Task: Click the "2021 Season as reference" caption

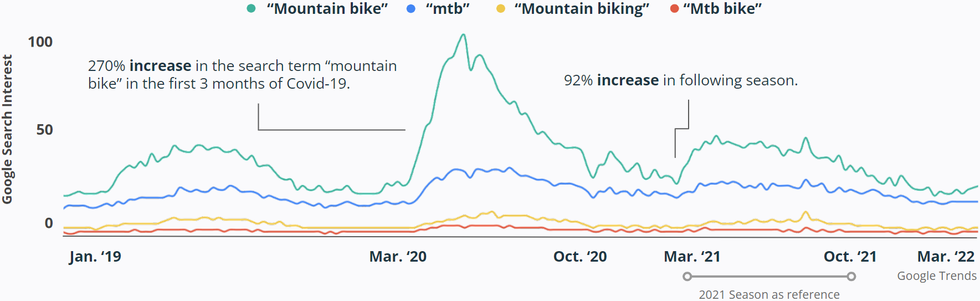Action: coord(769,294)
